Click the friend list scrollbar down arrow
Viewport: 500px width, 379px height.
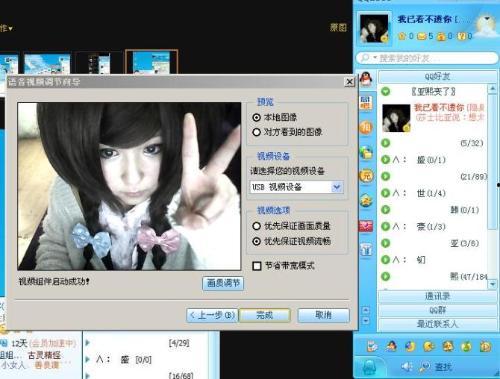click(492, 284)
